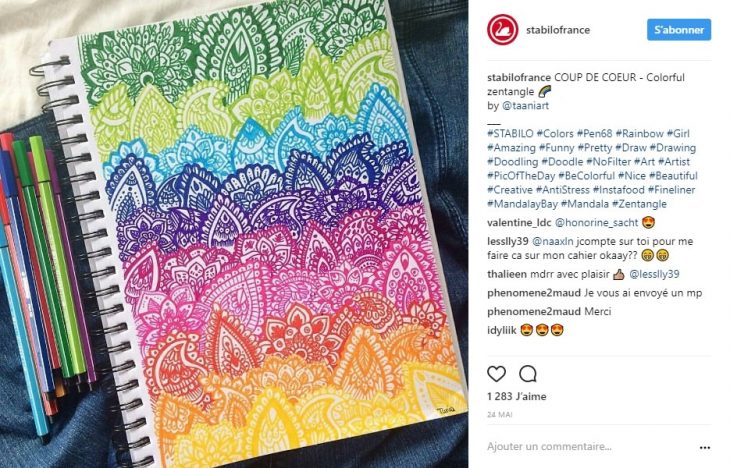This screenshot has height=468, width=730.
Task: Click the S'abonner follow button
Action: click(679, 30)
